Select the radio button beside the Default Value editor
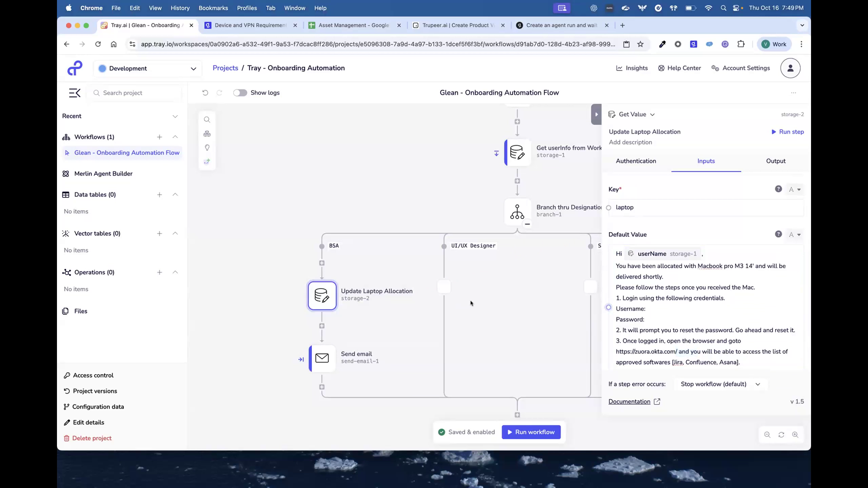The image size is (868, 488). (x=608, y=307)
